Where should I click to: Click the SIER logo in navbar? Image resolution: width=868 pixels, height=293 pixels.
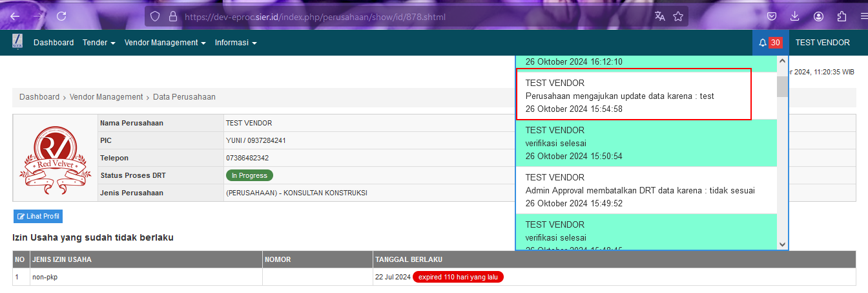[x=18, y=43]
